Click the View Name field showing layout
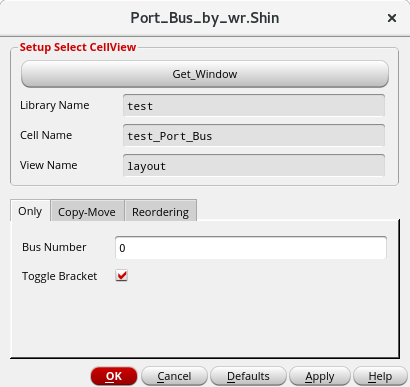The image size is (410, 387). [x=254, y=165]
